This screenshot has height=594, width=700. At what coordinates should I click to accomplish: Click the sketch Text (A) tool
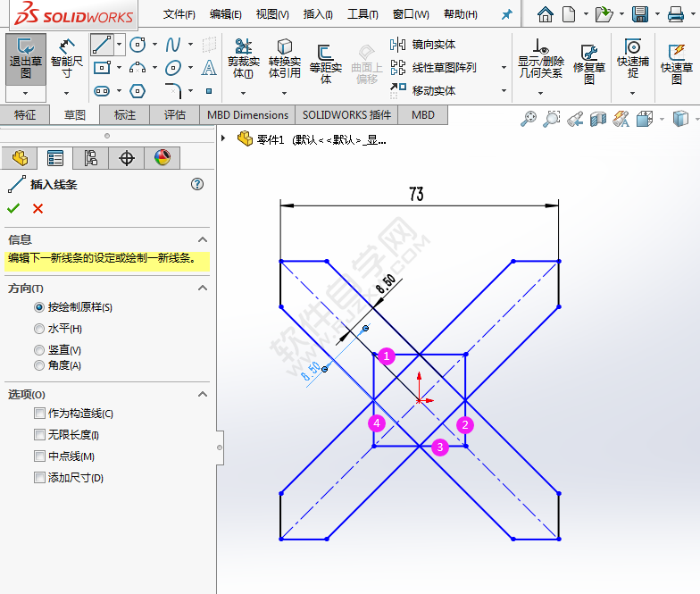(209, 68)
